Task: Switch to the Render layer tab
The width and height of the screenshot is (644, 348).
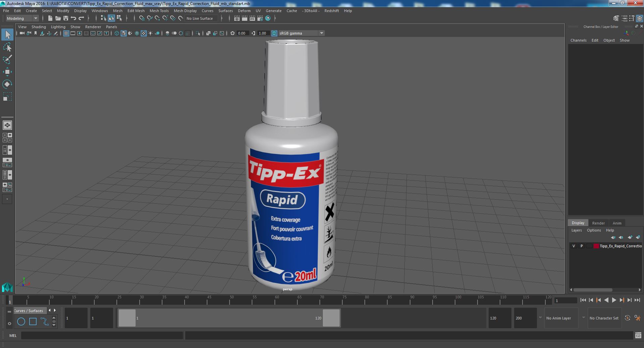Action: (x=598, y=223)
